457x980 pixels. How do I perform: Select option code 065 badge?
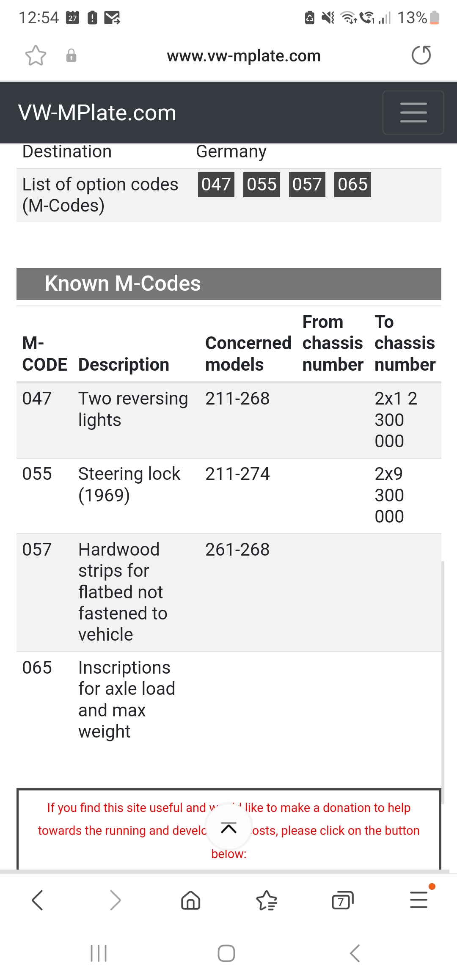click(352, 184)
